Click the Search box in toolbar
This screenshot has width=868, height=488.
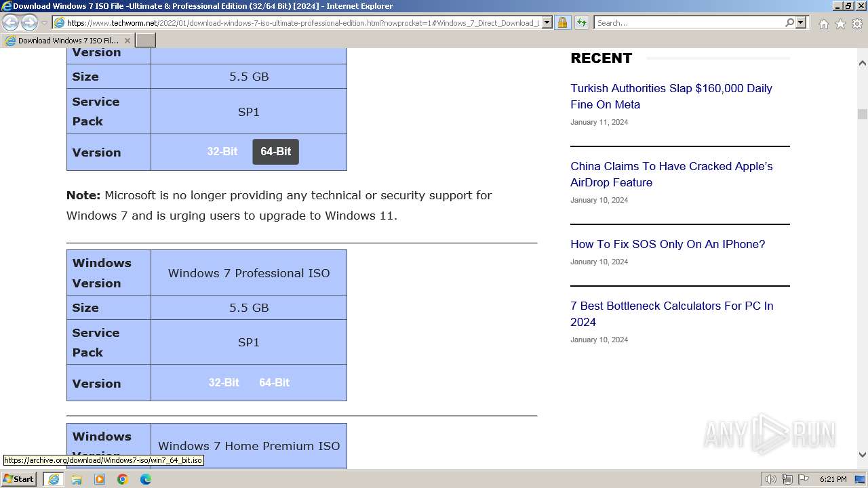click(x=689, y=23)
